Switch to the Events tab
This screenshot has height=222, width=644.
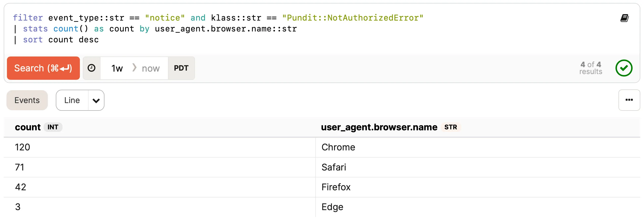(27, 100)
